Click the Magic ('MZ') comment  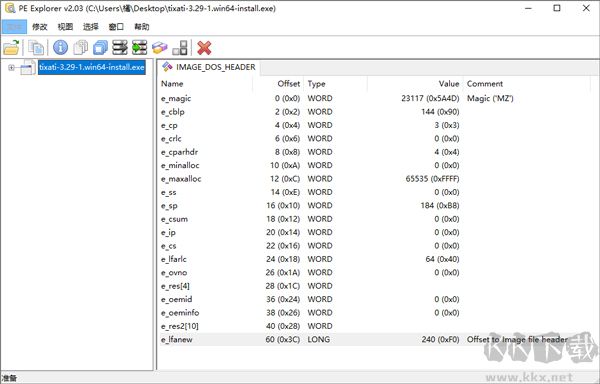[490, 99]
